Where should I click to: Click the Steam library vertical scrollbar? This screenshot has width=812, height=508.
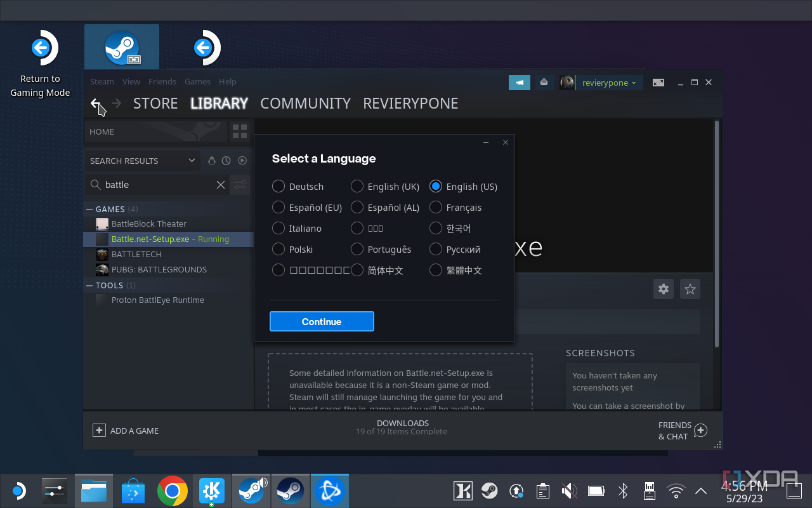click(717, 234)
